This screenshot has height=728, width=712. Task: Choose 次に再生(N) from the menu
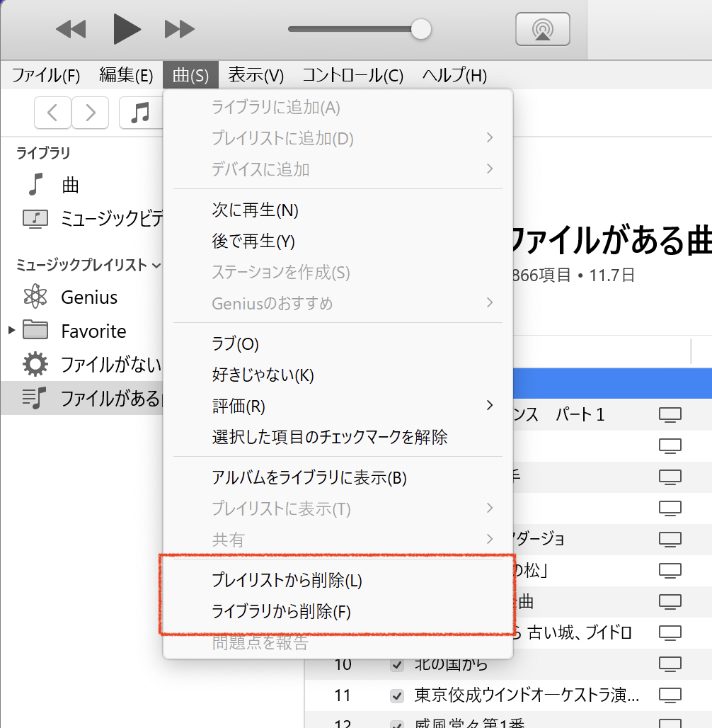[x=338, y=210]
